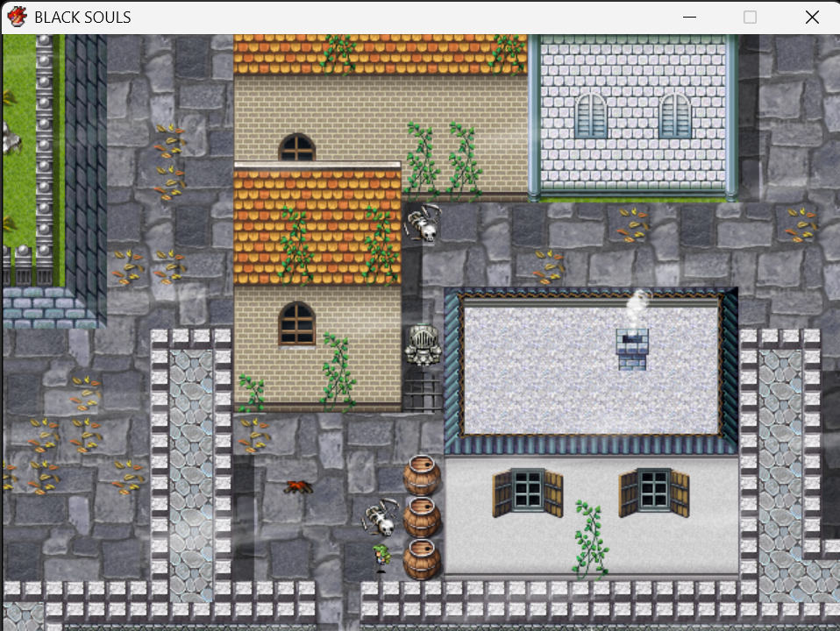Viewport: 840px width, 631px height.
Task: Click the left blue shutter on stone tower
Action: point(592,115)
